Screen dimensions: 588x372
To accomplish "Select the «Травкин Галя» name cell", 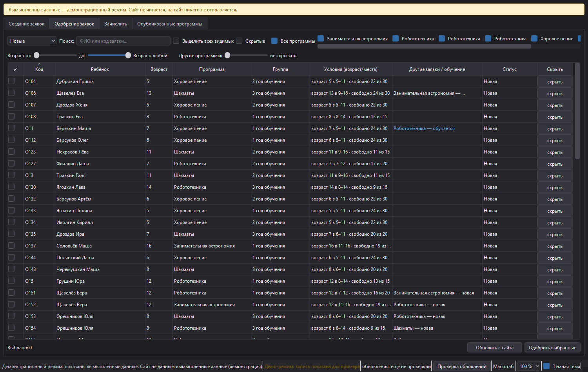I will click(x=100, y=175).
